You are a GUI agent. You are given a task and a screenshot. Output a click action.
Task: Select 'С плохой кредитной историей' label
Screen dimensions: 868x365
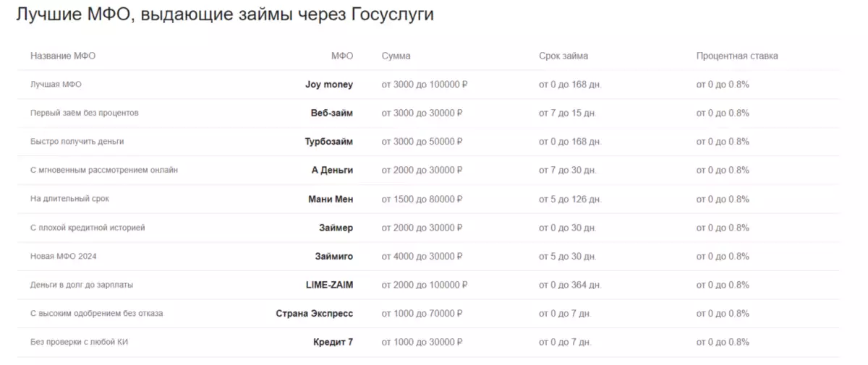pos(88,228)
